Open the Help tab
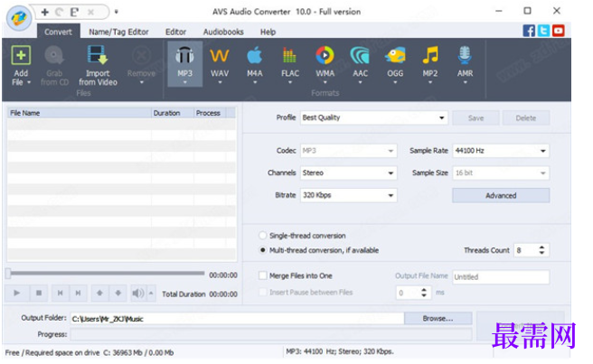Viewport: 593px width, 364px height. click(x=268, y=32)
